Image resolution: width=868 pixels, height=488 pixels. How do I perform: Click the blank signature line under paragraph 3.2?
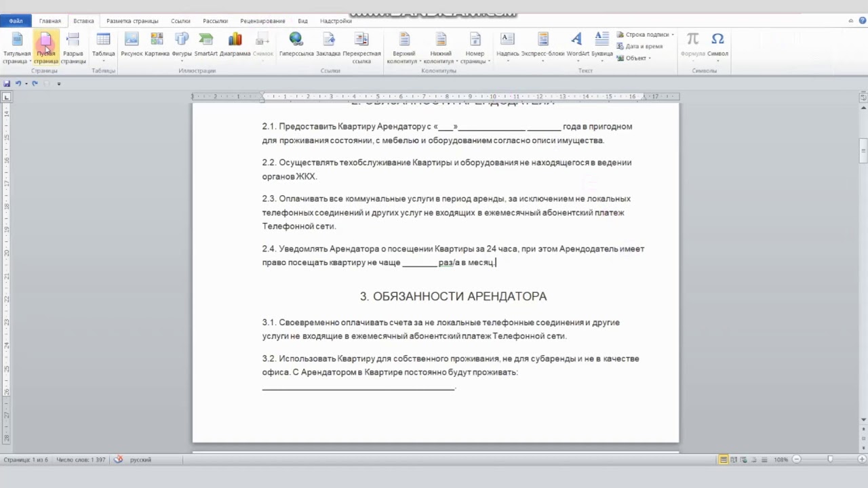tap(358, 388)
